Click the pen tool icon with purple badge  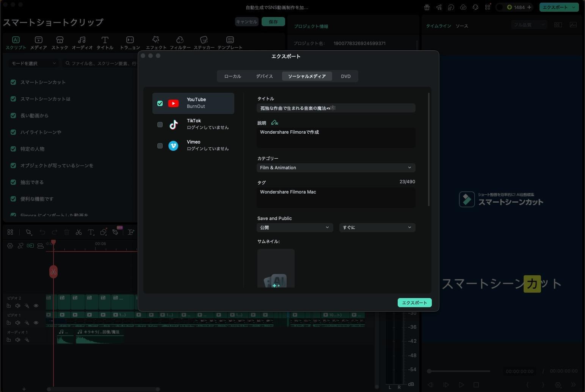tap(116, 232)
